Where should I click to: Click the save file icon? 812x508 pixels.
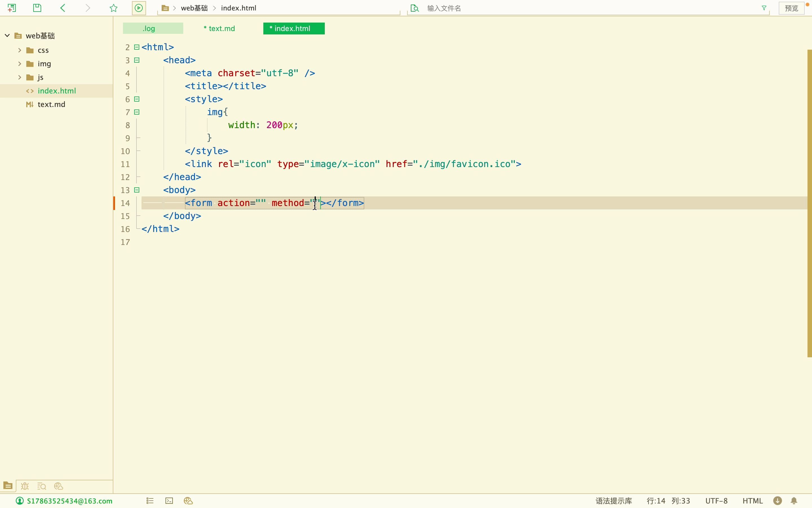(37, 8)
